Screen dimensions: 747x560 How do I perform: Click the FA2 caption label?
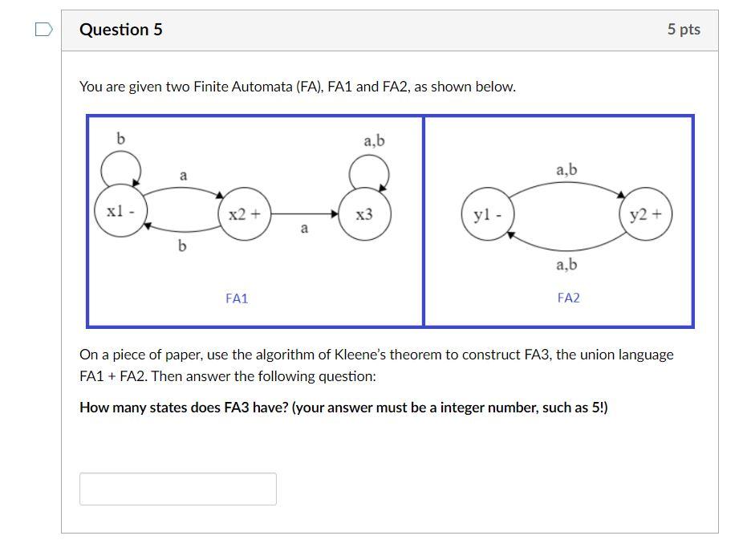(x=569, y=298)
